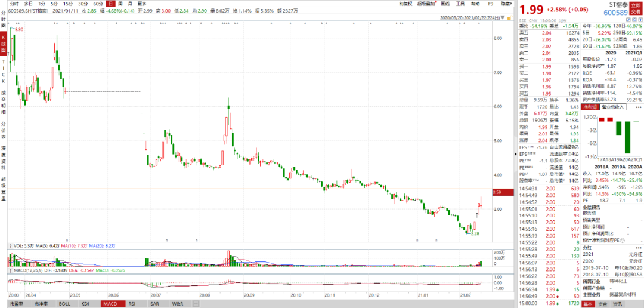This screenshot has height=308, width=644.
Task: Select the 资金 bottom tab
Action: [x=602, y=304]
